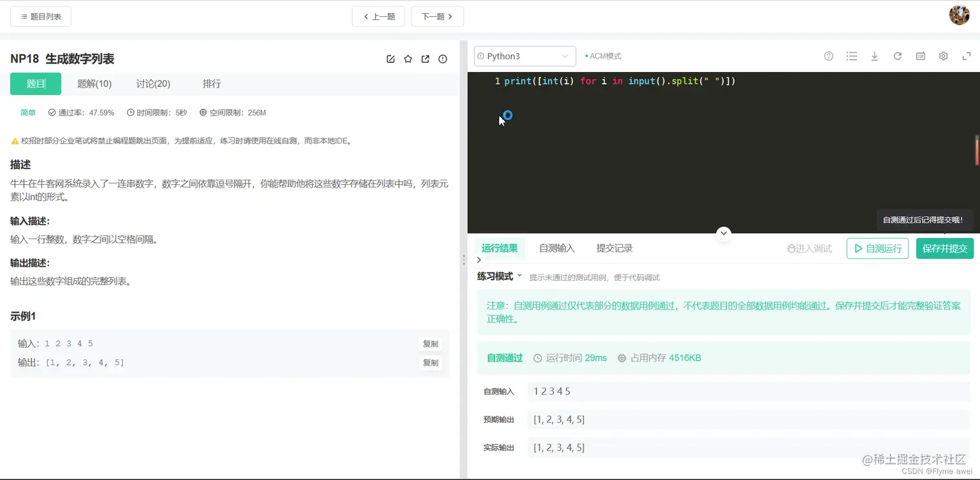This screenshot has width=980, height=480.
Task: Open the user avatar in top right corner
Action: pyautogui.click(x=959, y=15)
